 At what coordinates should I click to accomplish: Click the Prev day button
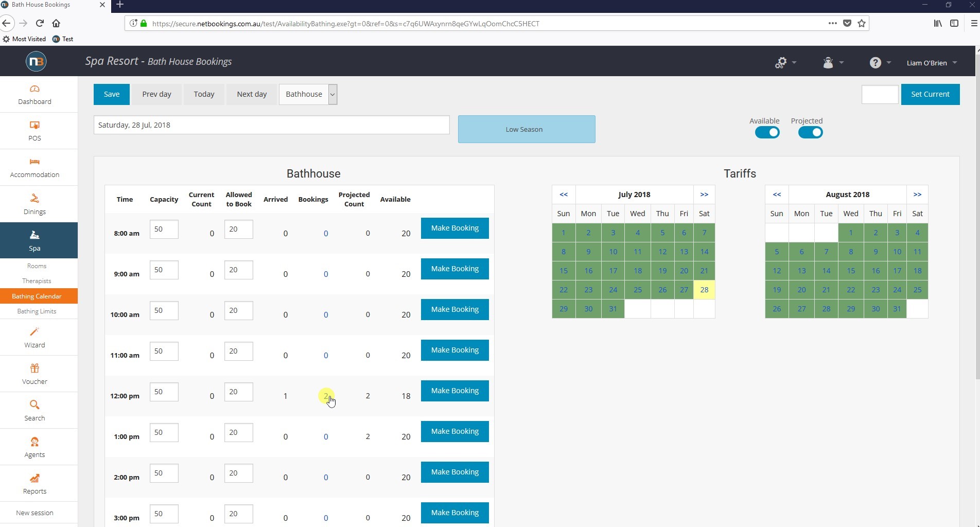pyautogui.click(x=156, y=94)
